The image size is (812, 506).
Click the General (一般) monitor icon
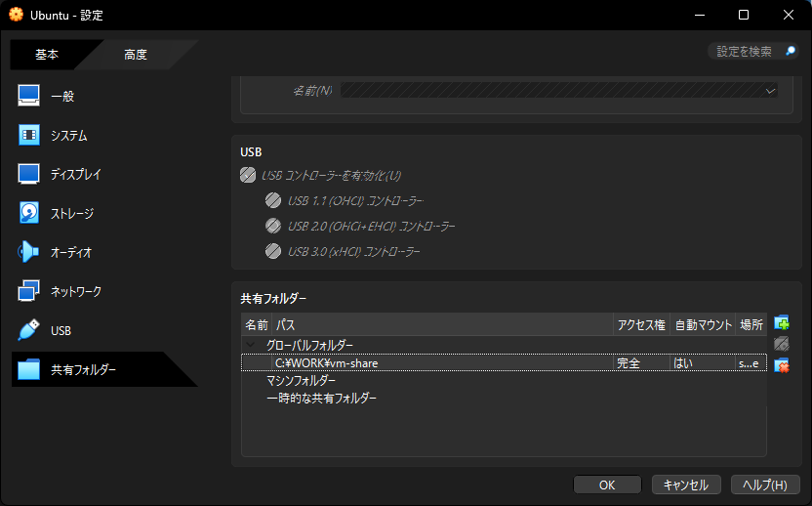pyautogui.click(x=29, y=96)
